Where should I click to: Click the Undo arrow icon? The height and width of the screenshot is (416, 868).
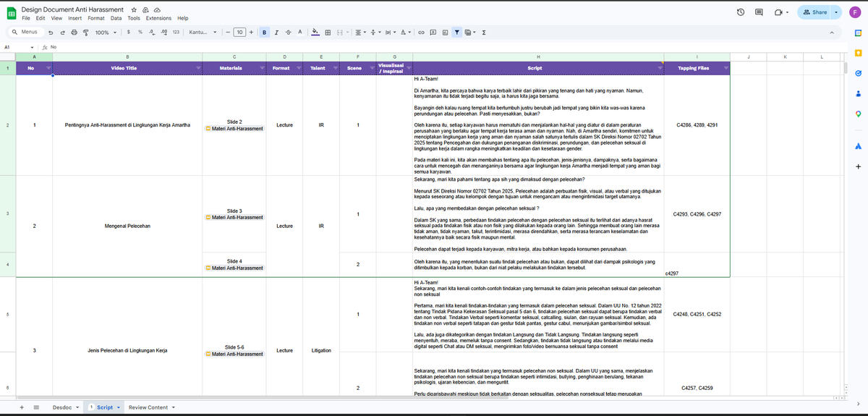click(x=50, y=32)
